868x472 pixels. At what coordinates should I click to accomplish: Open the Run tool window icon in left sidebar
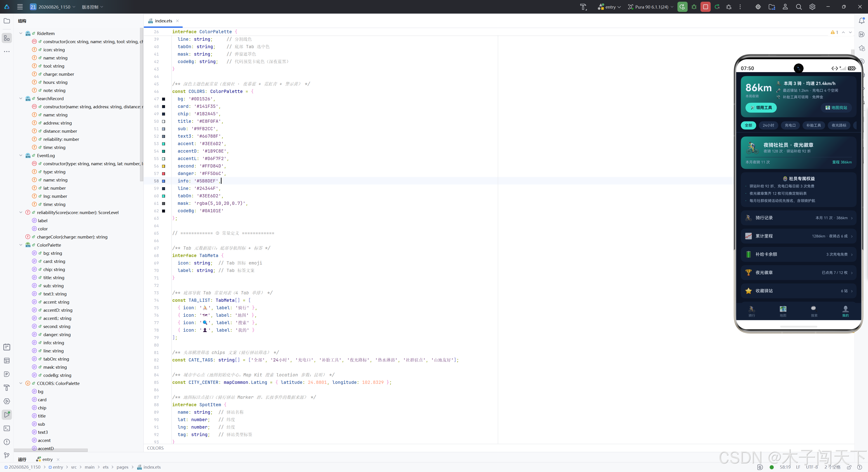pyautogui.click(x=7, y=414)
